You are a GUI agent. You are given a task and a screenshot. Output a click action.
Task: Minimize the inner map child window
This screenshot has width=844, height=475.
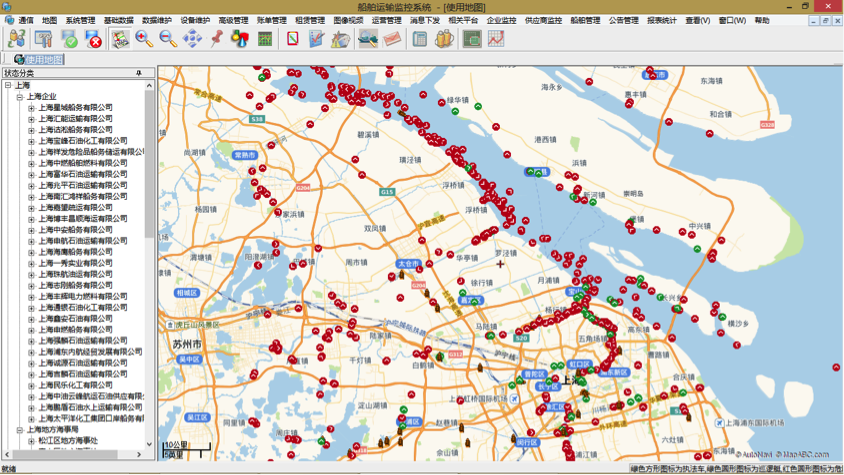click(x=814, y=20)
